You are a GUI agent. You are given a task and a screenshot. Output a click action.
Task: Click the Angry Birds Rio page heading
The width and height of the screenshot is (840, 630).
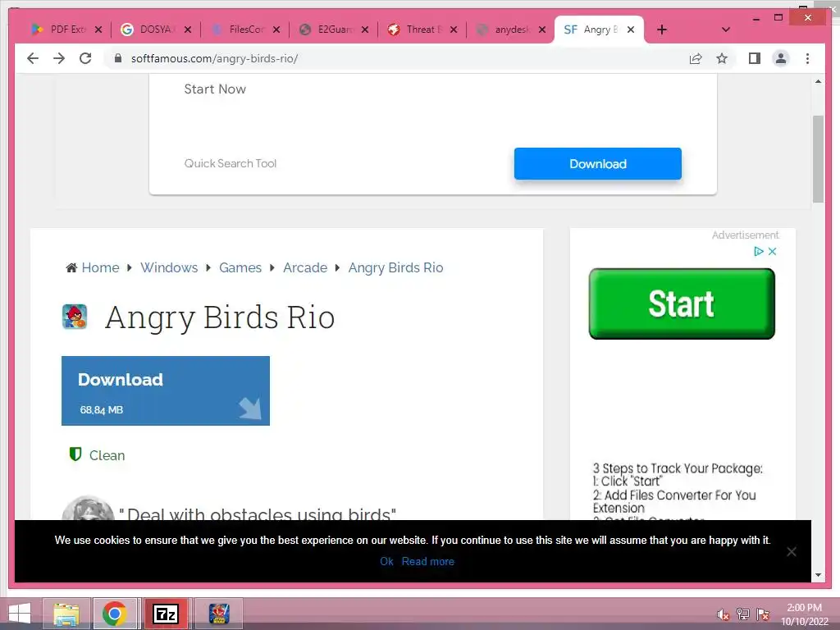220,317
